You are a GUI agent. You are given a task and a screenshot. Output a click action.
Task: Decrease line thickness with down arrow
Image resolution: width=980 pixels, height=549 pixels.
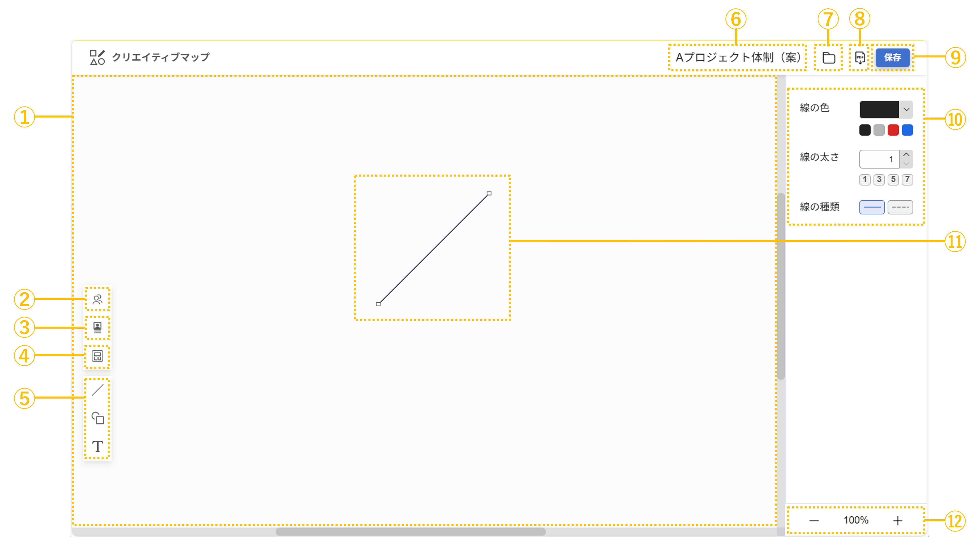coord(906,164)
